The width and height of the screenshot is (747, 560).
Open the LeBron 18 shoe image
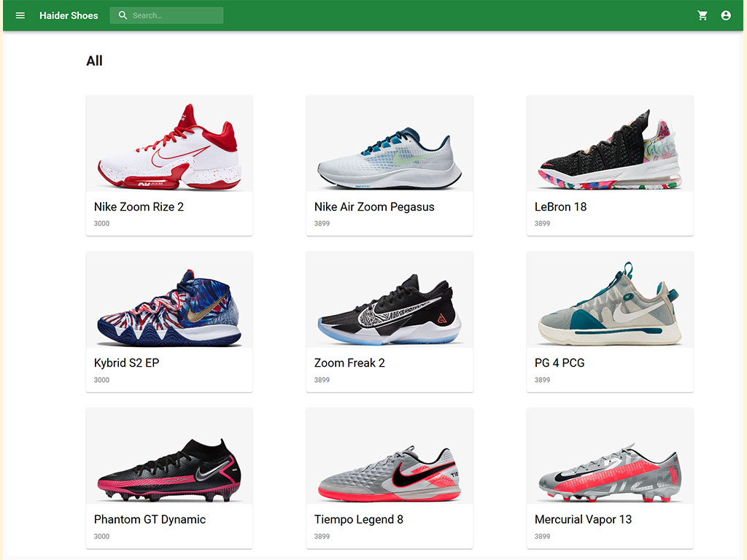coord(610,144)
